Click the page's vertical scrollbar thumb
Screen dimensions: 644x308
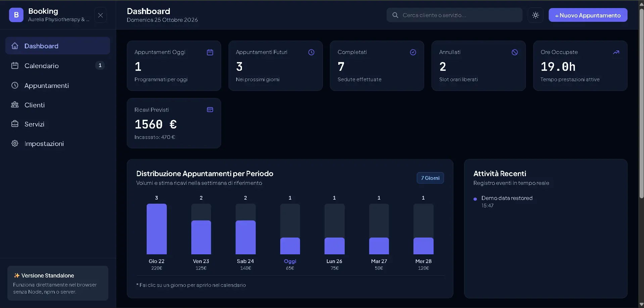coord(641,103)
